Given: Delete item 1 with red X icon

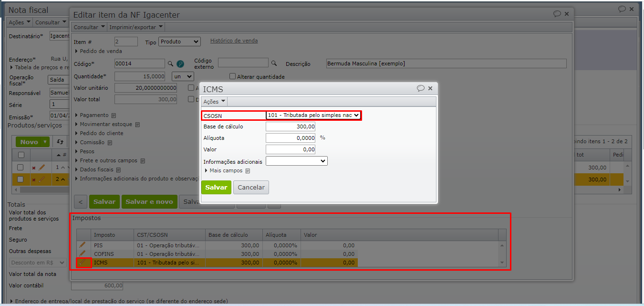Looking at the screenshot, I should tap(33, 168).
